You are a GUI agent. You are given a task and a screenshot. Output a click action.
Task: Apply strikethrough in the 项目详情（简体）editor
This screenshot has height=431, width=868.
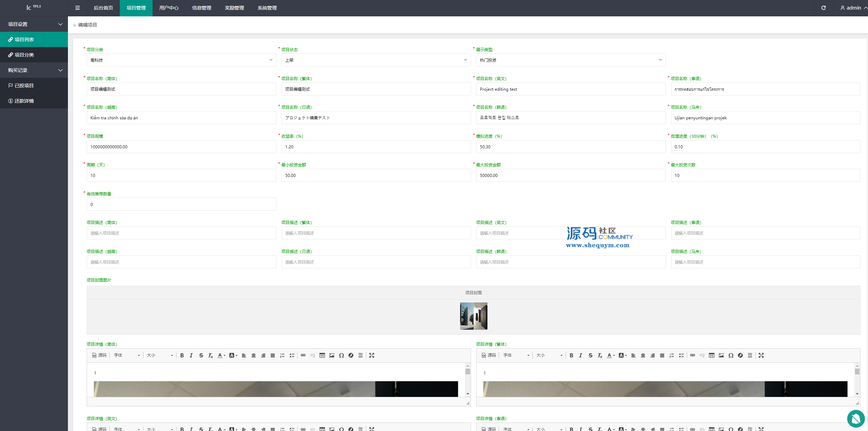pyautogui.click(x=201, y=355)
